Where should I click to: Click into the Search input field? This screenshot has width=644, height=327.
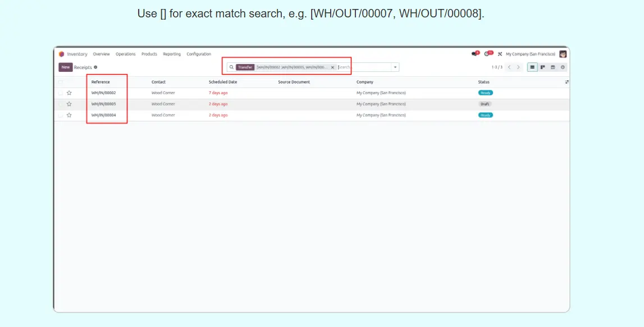(x=365, y=67)
